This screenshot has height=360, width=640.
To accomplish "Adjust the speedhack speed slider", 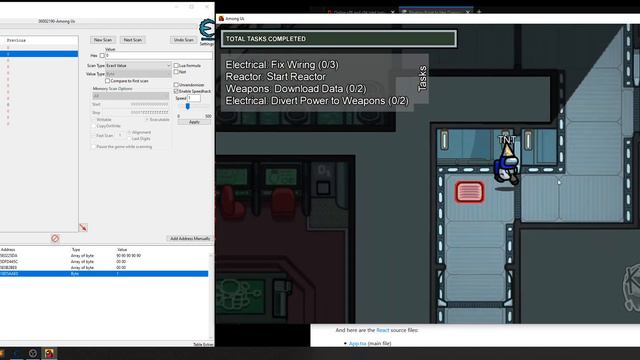I will [188, 106].
